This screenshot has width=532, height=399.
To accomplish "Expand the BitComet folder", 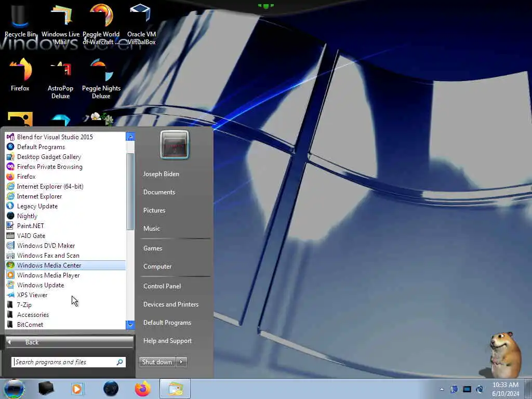I will (65, 324).
